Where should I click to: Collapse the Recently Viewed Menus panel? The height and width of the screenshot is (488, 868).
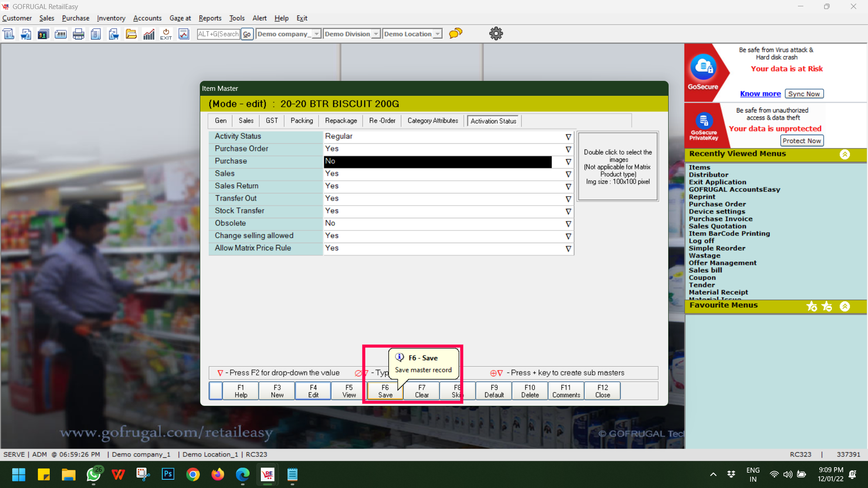click(844, 154)
